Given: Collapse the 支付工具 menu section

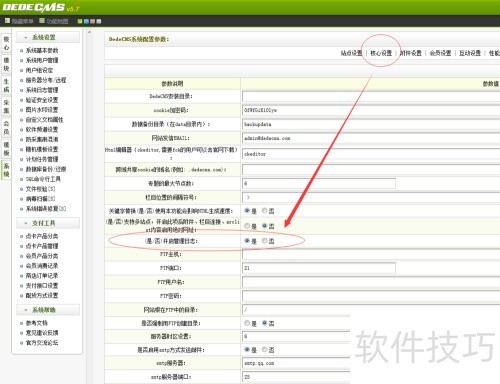Looking at the screenshot, I should coord(48,223).
